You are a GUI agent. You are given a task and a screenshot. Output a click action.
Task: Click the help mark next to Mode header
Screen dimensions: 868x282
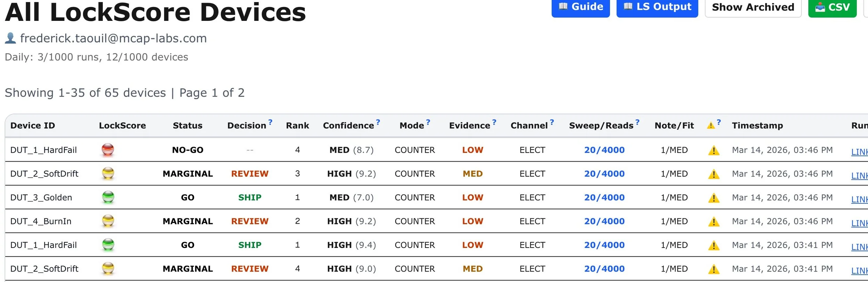coord(428,122)
